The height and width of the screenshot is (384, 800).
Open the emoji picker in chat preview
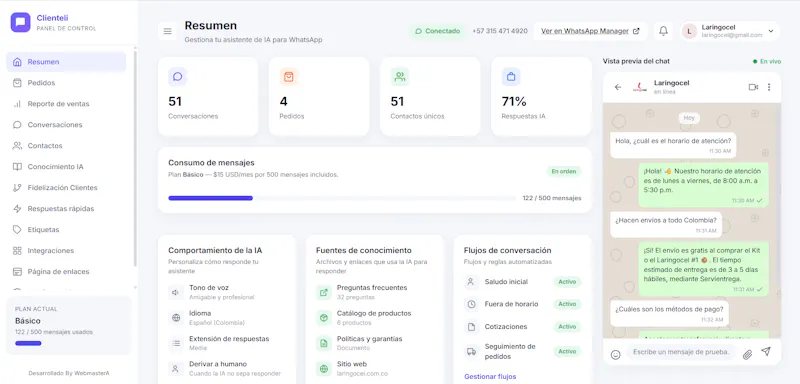[615, 354]
